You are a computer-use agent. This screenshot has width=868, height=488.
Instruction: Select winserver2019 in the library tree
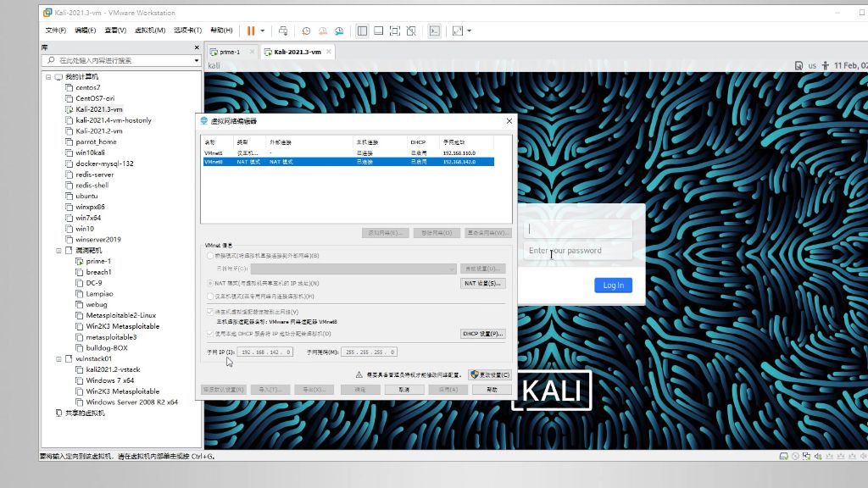point(98,240)
